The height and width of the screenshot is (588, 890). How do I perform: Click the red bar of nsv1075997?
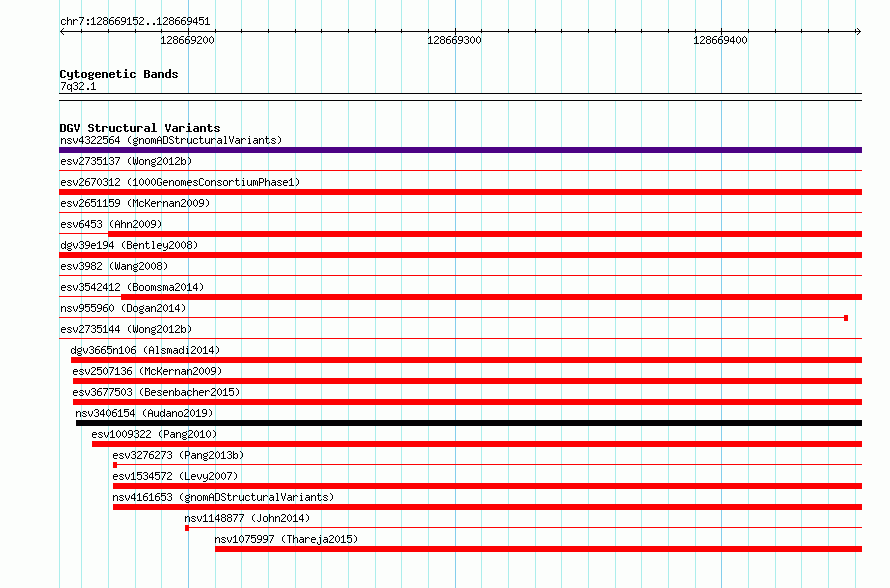[x=539, y=549]
